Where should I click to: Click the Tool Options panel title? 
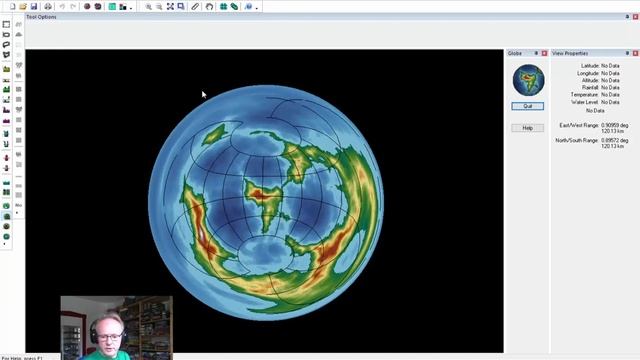pyautogui.click(x=41, y=17)
